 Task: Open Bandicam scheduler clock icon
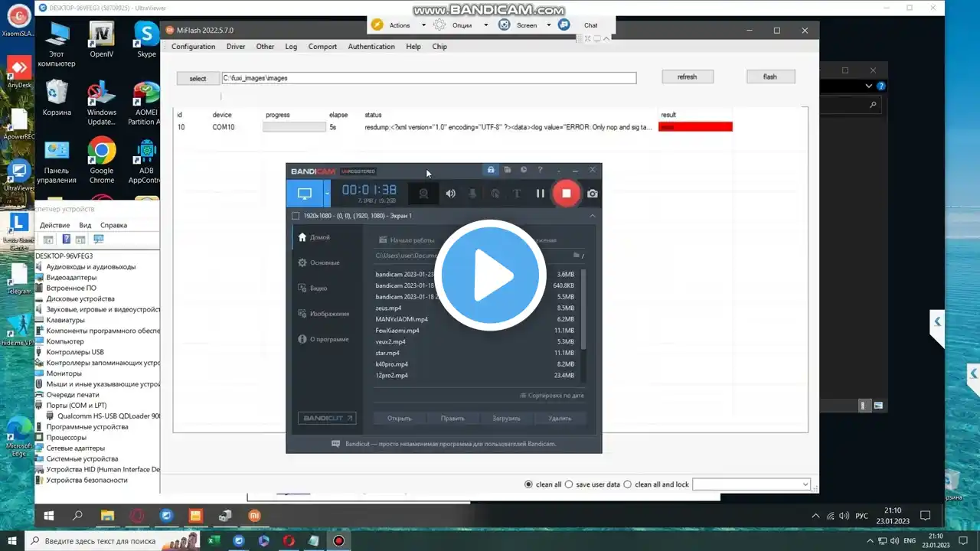pyautogui.click(x=524, y=170)
